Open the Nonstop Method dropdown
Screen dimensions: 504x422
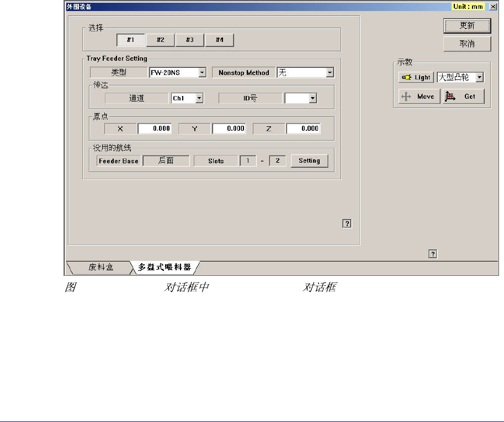pyautogui.click(x=330, y=73)
